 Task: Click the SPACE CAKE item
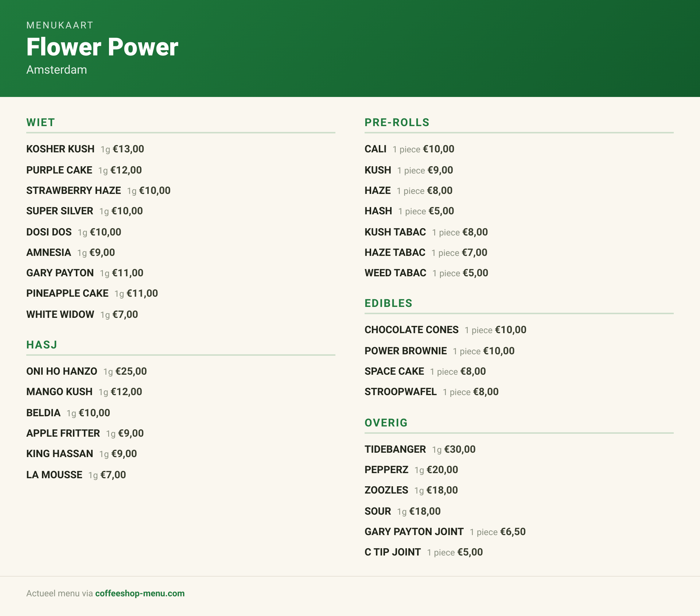pyautogui.click(x=425, y=371)
